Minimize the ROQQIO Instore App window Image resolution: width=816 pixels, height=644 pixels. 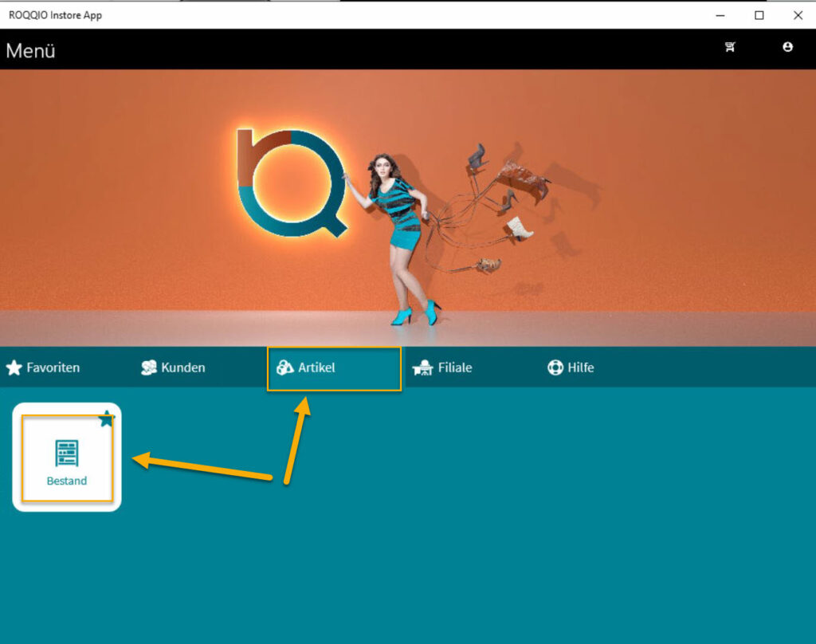720,15
